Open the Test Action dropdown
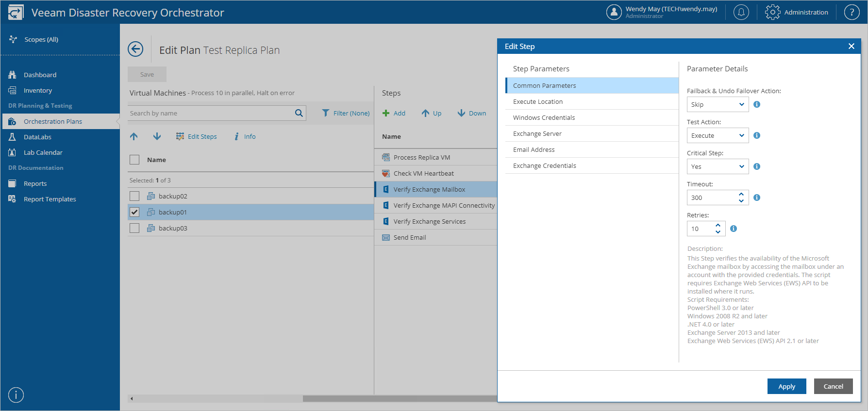The height and width of the screenshot is (411, 868). tap(718, 135)
